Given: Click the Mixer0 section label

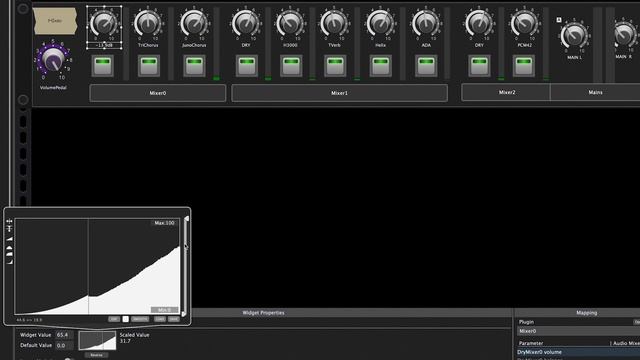Looking at the screenshot, I should (x=158, y=93).
